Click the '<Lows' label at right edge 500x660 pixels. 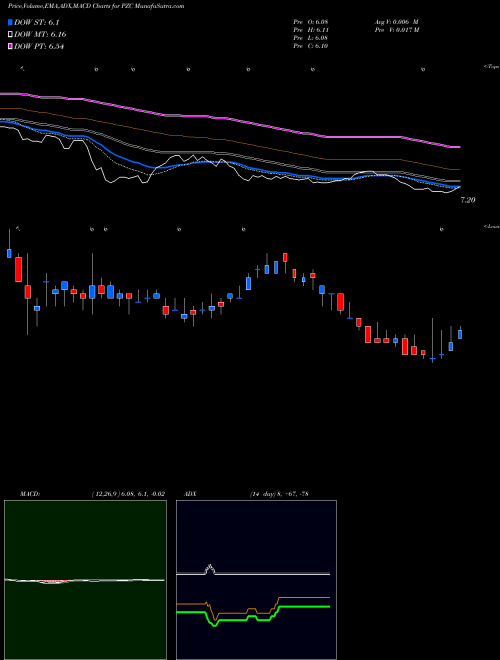tap(491, 226)
